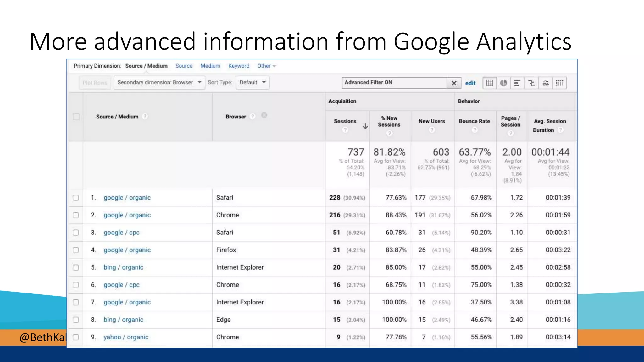Switch to Data table view icon
Image resolution: width=644 pixels, height=362 pixels.
click(x=490, y=83)
